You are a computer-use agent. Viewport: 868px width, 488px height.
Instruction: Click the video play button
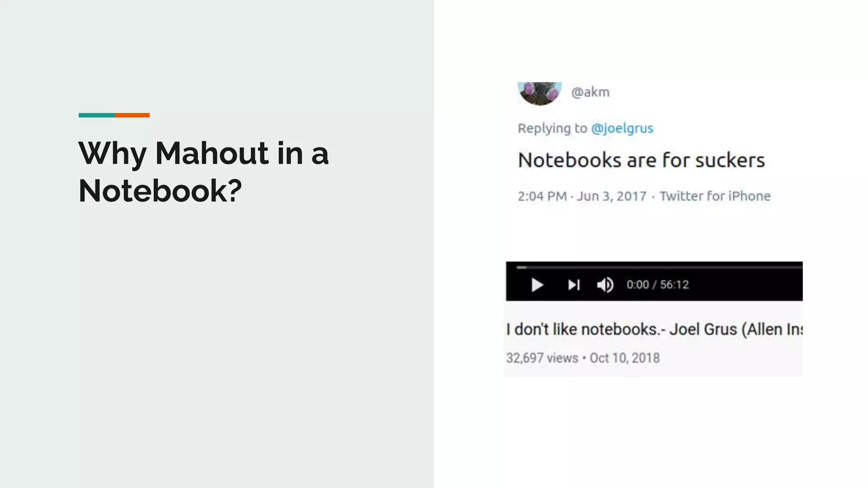[537, 285]
